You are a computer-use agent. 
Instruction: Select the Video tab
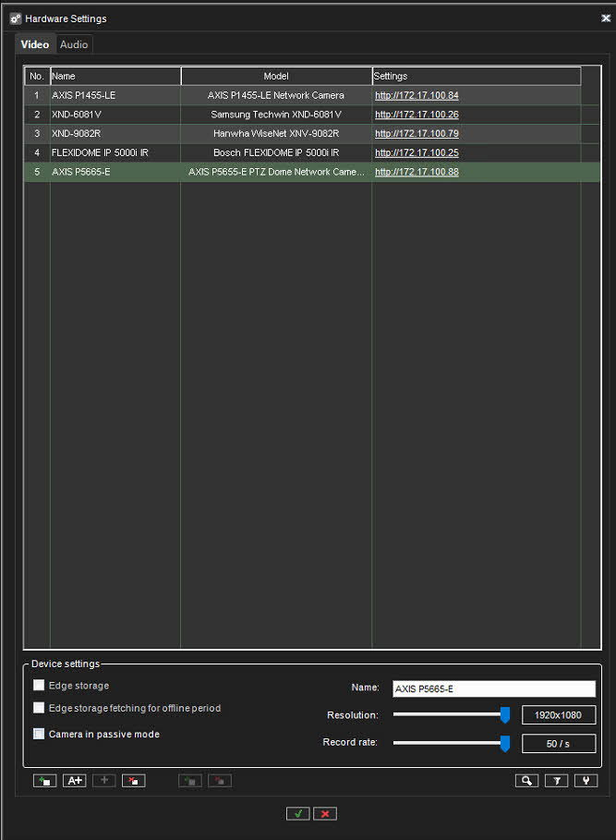(x=35, y=44)
